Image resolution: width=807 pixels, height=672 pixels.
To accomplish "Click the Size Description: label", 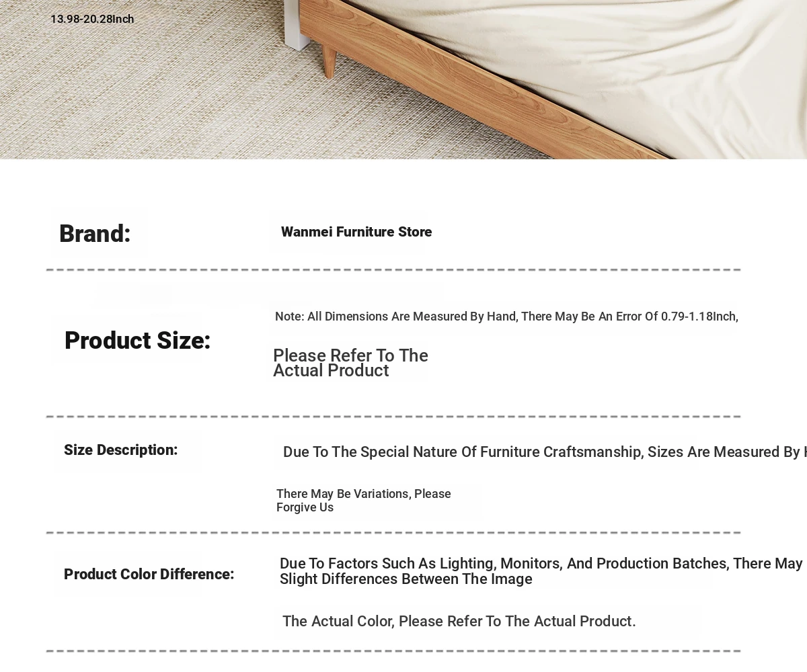I will coord(121,450).
